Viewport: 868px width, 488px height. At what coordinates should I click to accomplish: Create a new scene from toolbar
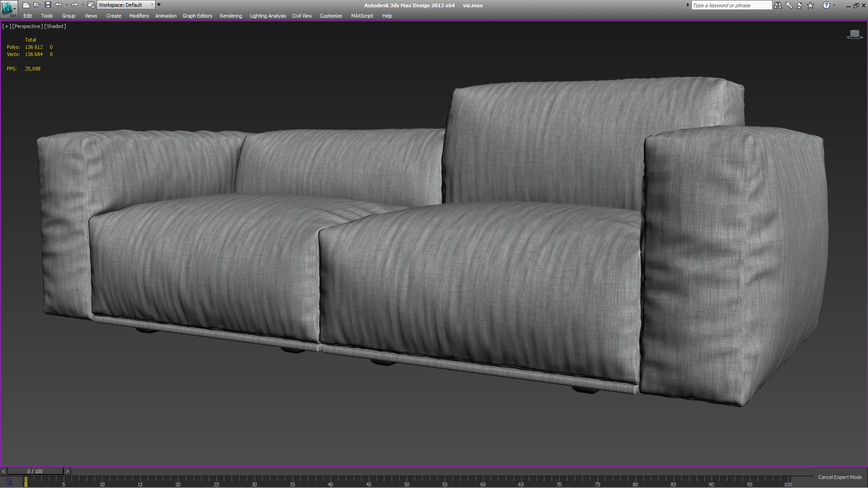26,5
